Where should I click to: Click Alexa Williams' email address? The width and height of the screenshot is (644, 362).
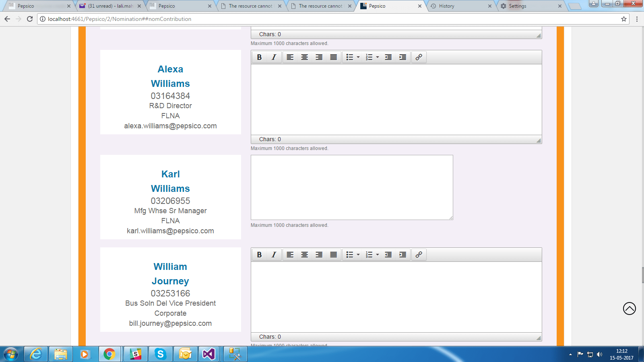click(x=170, y=126)
